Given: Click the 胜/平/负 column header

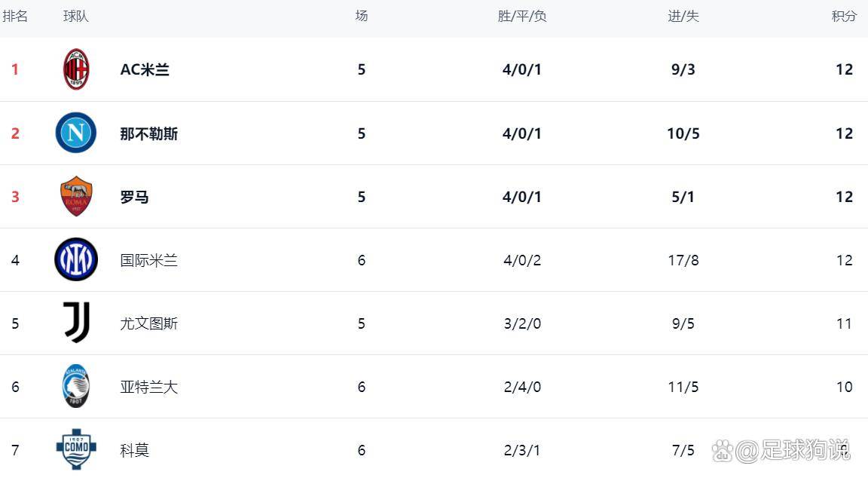Looking at the screenshot, I should 522,16.
